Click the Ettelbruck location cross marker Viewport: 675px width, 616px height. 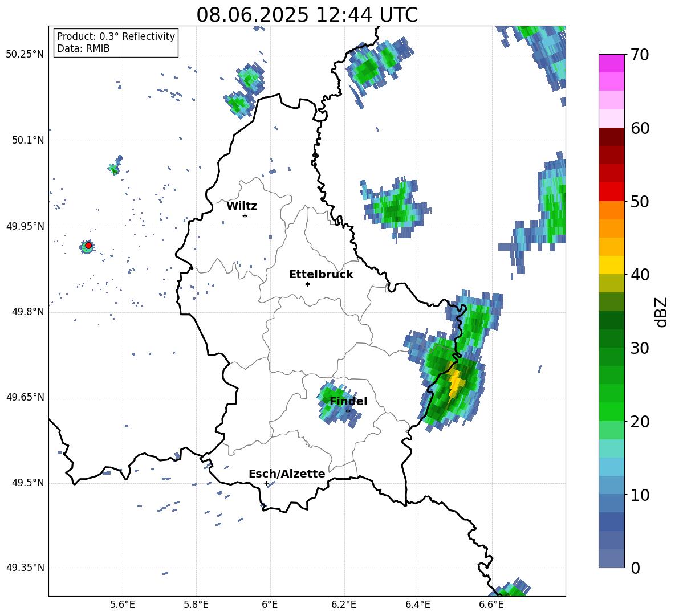[307, 284]
